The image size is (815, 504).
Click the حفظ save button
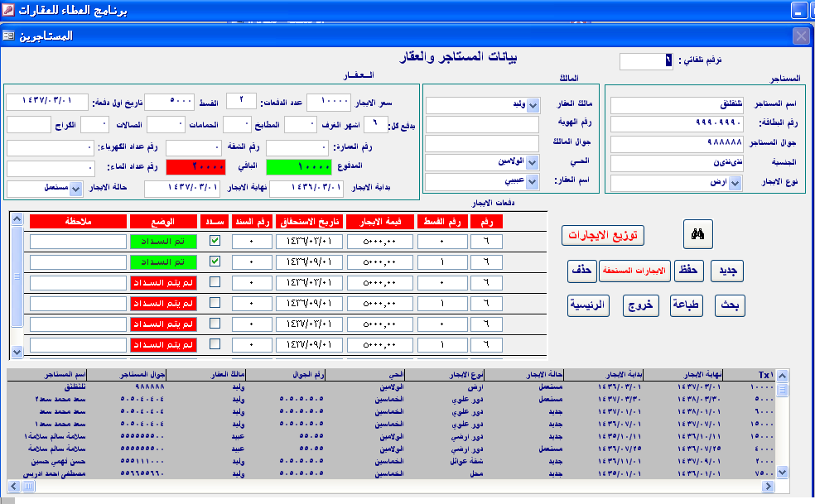pyautogui.click(x=689, y=271)
